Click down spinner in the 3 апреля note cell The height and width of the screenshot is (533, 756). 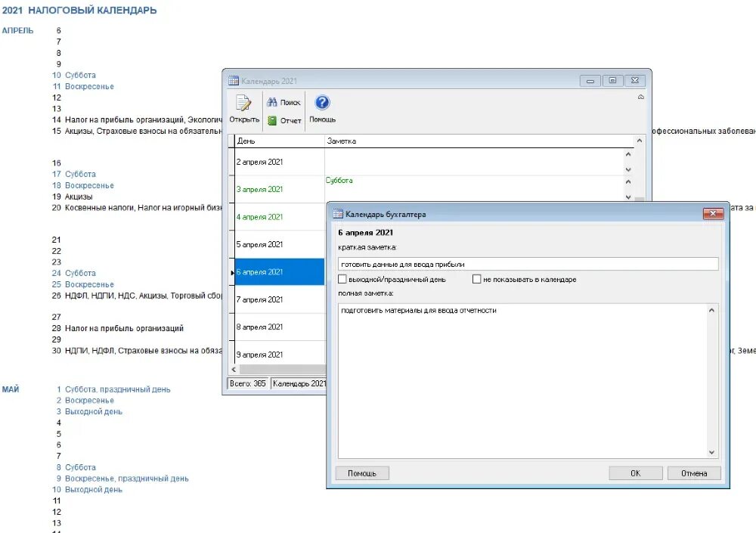[628, 197]
